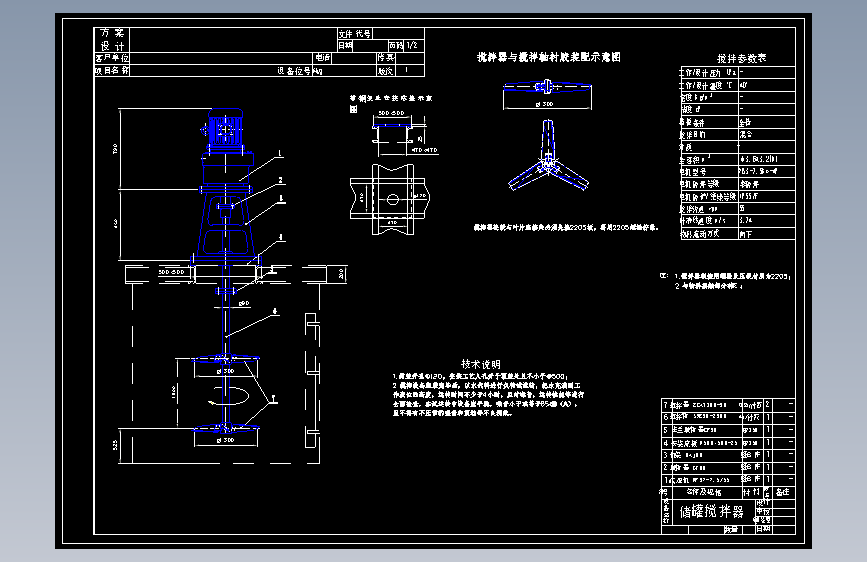This screenshot has width=867, height=562.
Task: Click parts list row 1 motor text
Action: pyautogui.click(x=700, y=480)
